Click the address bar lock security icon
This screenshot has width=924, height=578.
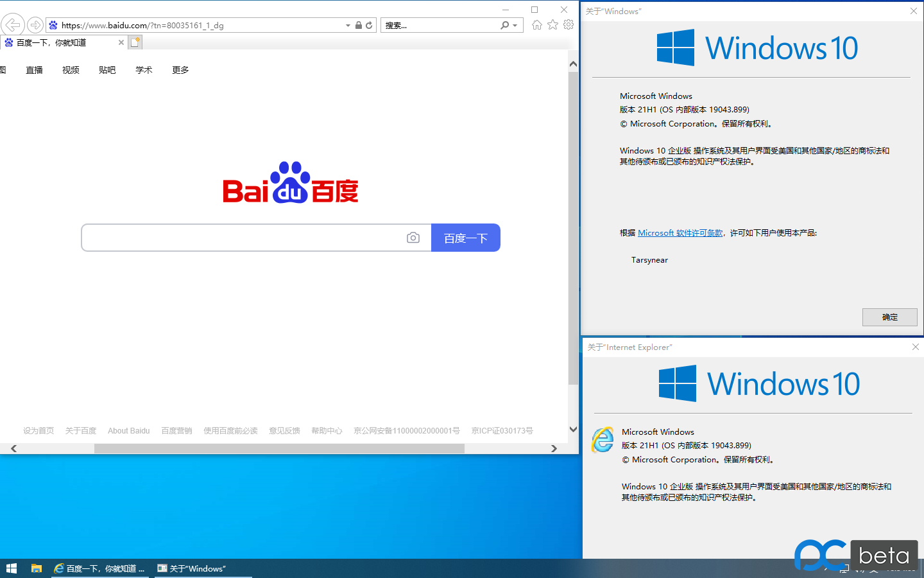359,25
